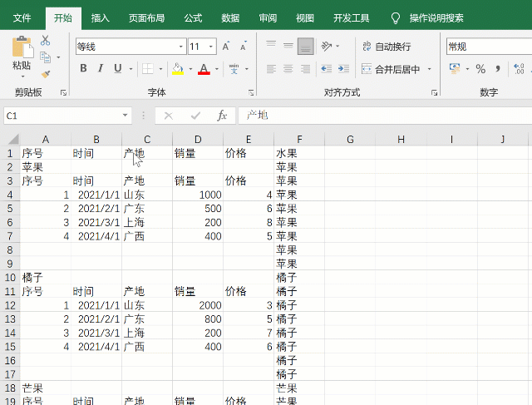Switch to the 开发工具 tab
This screenshot has width=532, height=405.
tap(351, 18)
